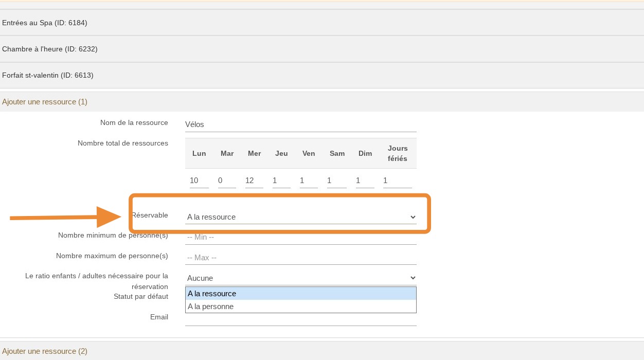644x360 pixels.
Task: Click the Ven resource count field
Action: point(309,181)
